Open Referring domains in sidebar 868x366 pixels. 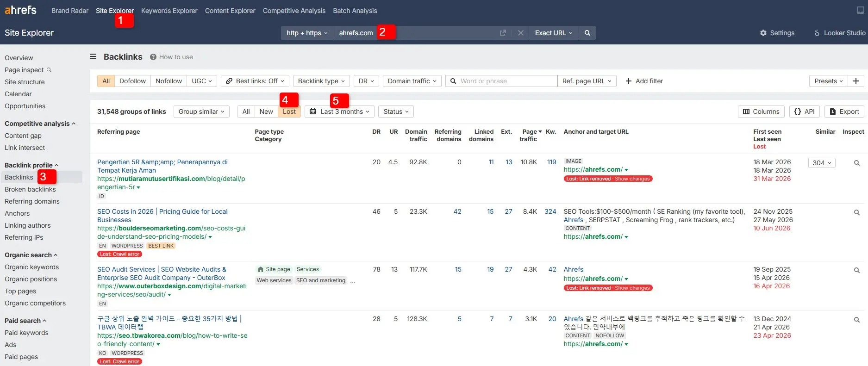[32, 201]
